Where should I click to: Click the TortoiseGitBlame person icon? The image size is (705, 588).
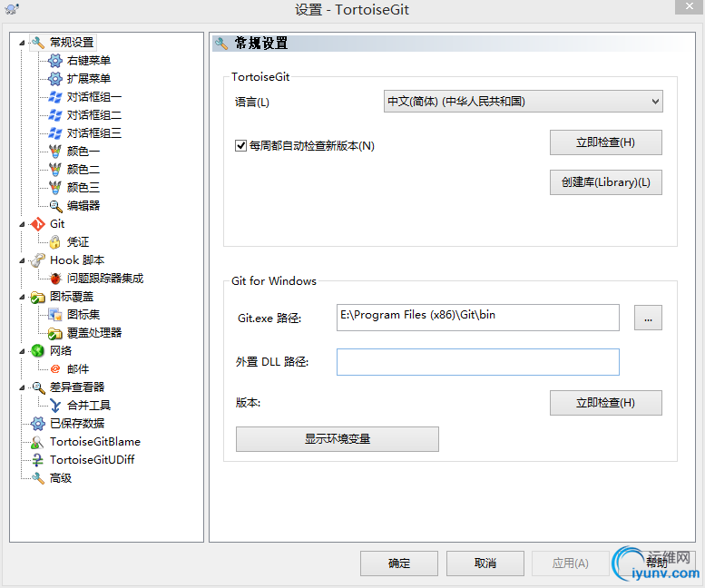click(37, 442)
